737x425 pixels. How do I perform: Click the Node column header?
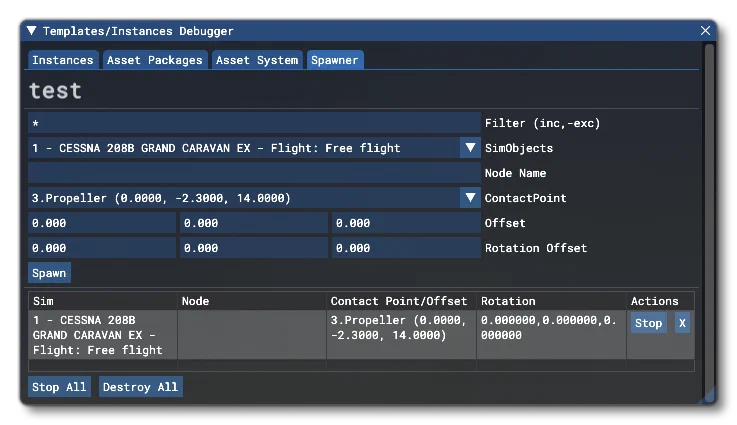pos(252,301)
